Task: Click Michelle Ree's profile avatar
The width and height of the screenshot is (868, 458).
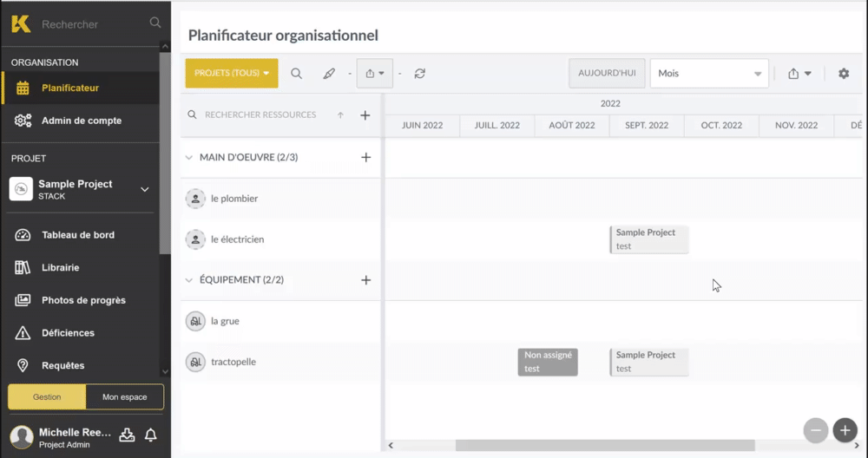Action: (x=22, y=437)
